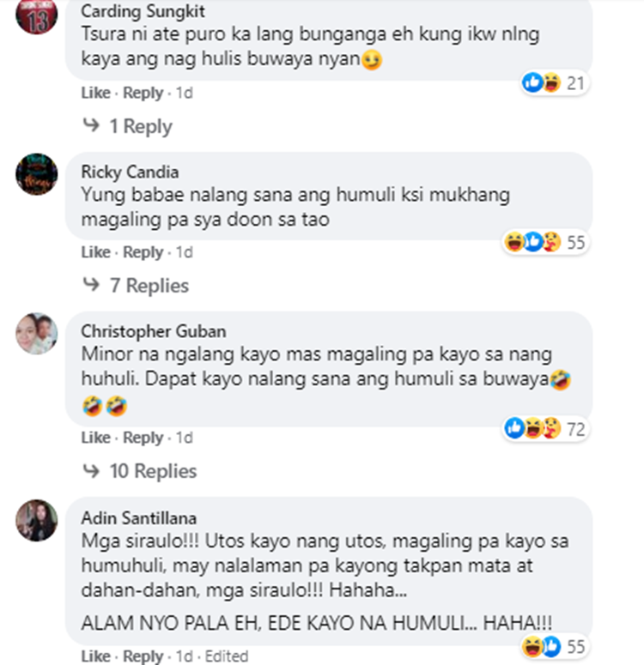
Task: Open reactions with 21 count on Carding's comment
Action: point(555,82)
